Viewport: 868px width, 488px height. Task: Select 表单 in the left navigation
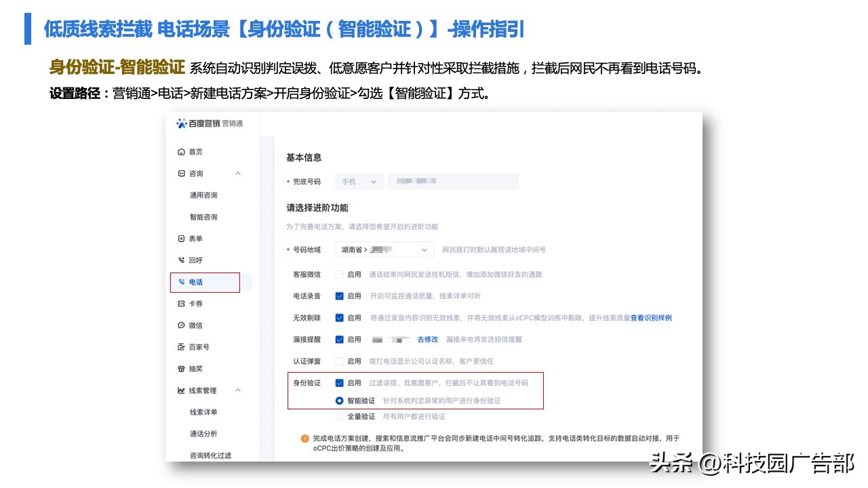(x=196, y=238)
